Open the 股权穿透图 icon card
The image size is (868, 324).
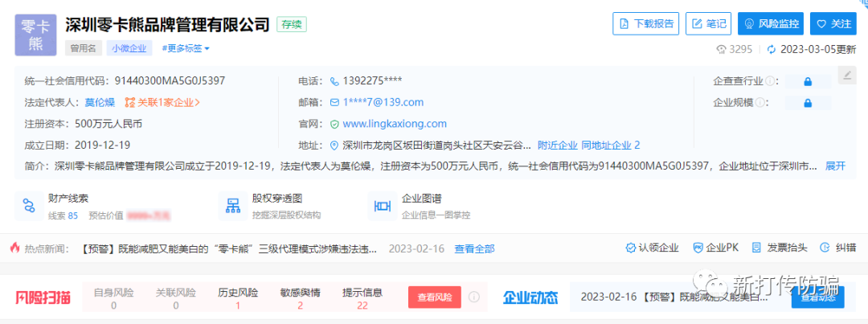(x=232, y=206)
